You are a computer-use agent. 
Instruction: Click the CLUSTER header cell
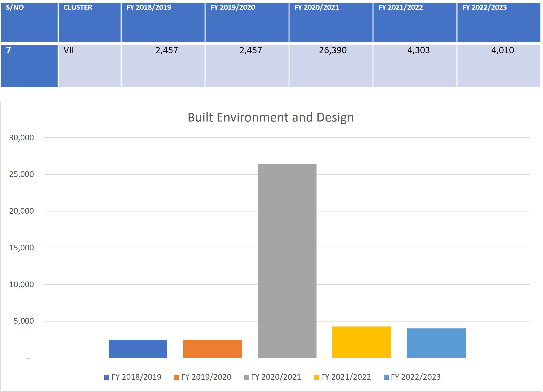[x=89, y=22]
